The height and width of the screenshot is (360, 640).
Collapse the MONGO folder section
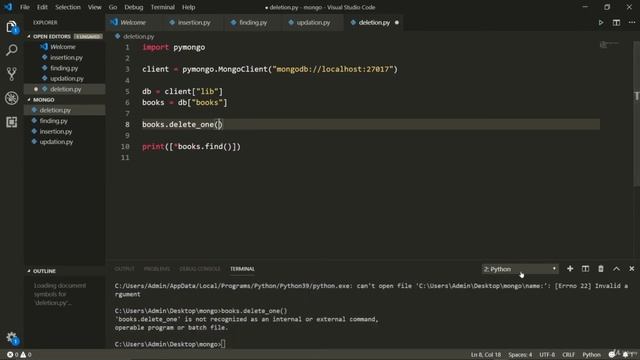tap(44, 100)
